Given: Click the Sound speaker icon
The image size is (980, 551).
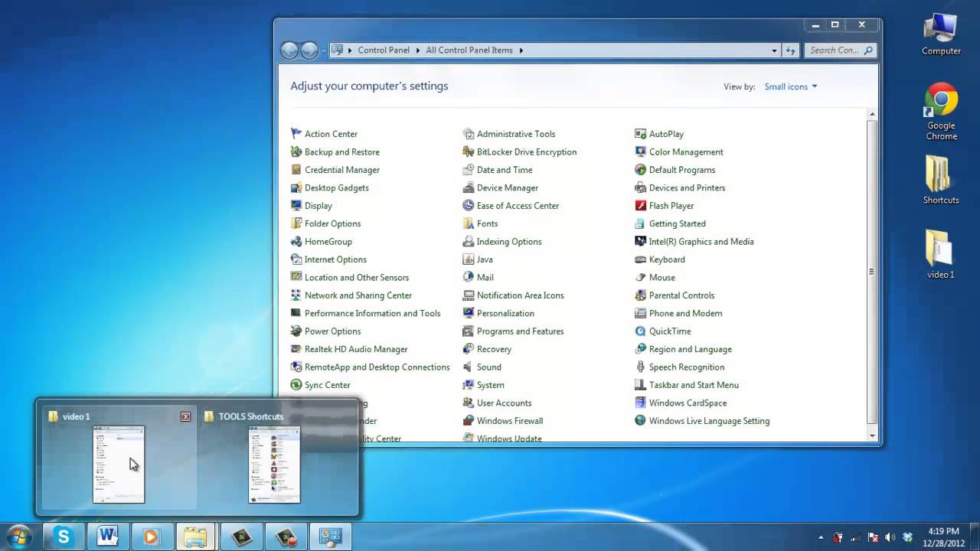Looking at the screenshot, I should pyautogui.click(x=469, y=367).
